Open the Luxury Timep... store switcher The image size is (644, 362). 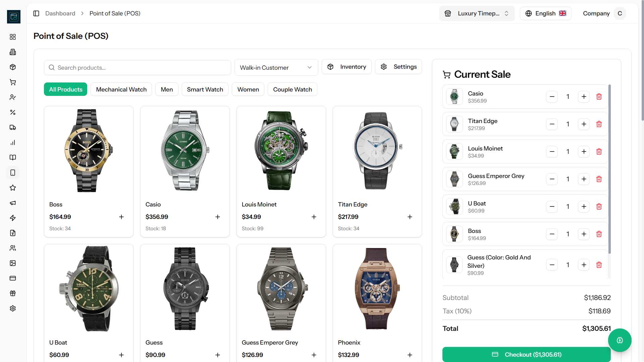(x=476, y=13)
